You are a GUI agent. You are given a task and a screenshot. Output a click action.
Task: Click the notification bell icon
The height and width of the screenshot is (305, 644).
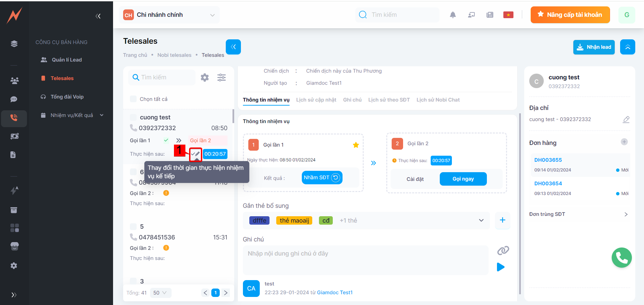click(453, 15)
